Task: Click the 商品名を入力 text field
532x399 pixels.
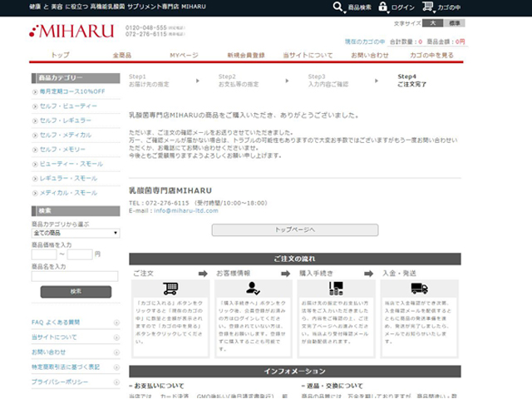Action: tap(75, 276)
